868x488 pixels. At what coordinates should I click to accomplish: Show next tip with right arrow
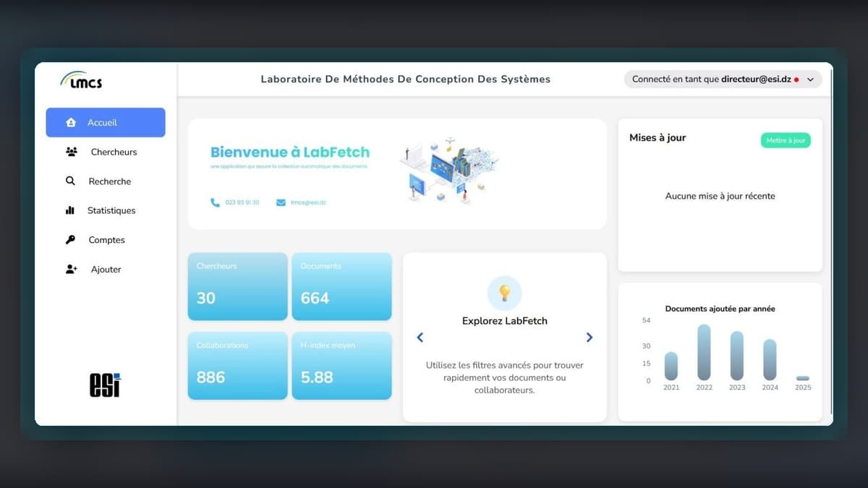[x=590, y=337]
